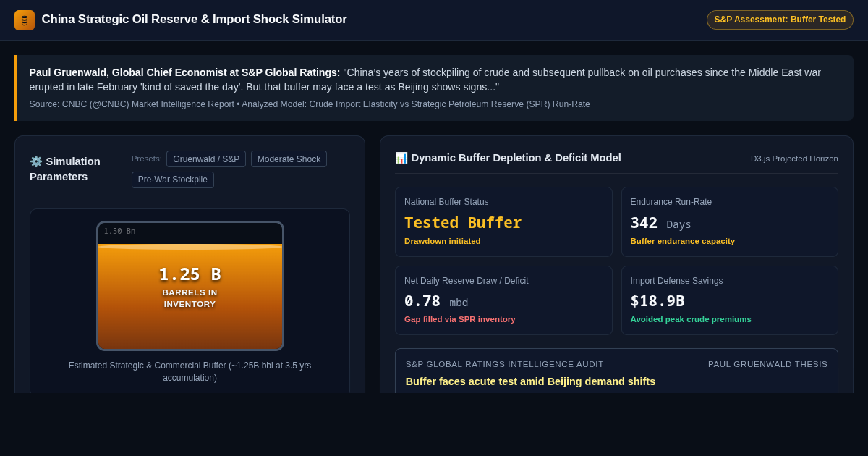The height and width of the screenshot is (456, 868).
Task: Click the 'Buffer endurance capacity' note
Action: point(683,241)
